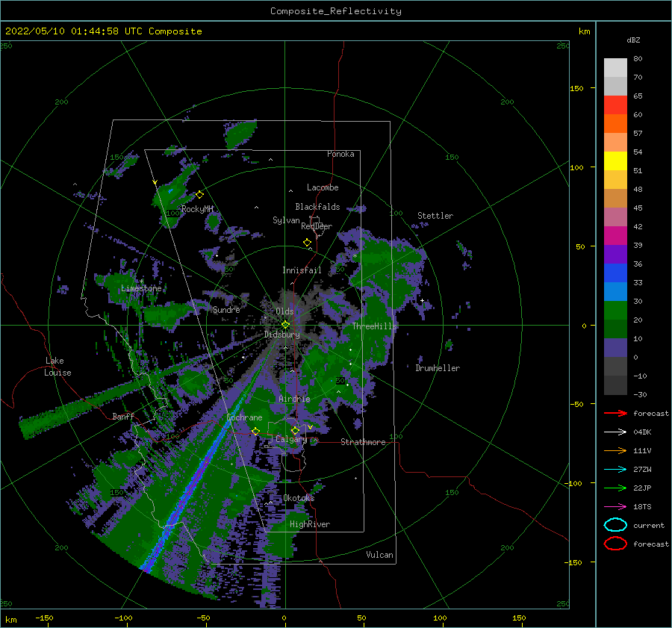Click the white 04DK arrow legend icon
Viewport: 672px width, 628px height.
click(x=615, y=432)
